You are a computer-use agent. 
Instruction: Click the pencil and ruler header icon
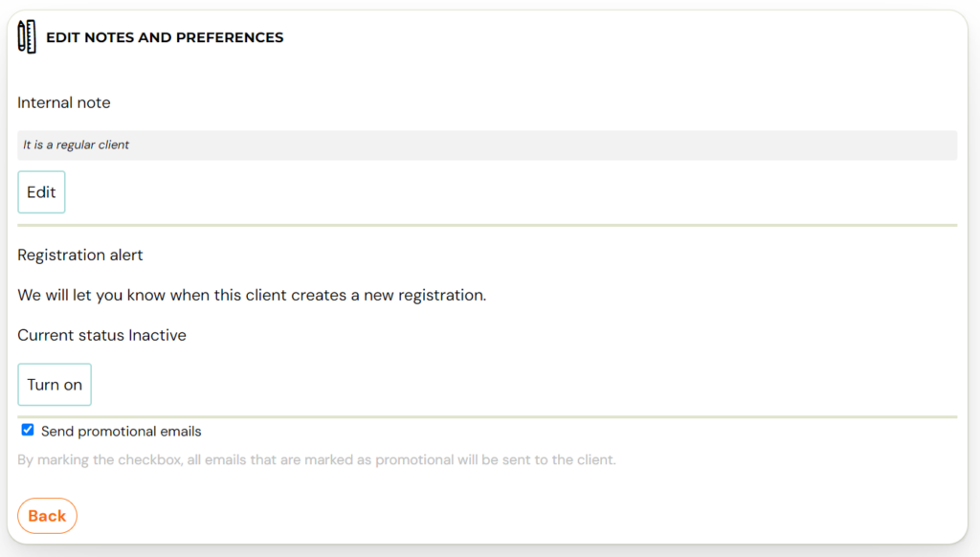(27, 37)
